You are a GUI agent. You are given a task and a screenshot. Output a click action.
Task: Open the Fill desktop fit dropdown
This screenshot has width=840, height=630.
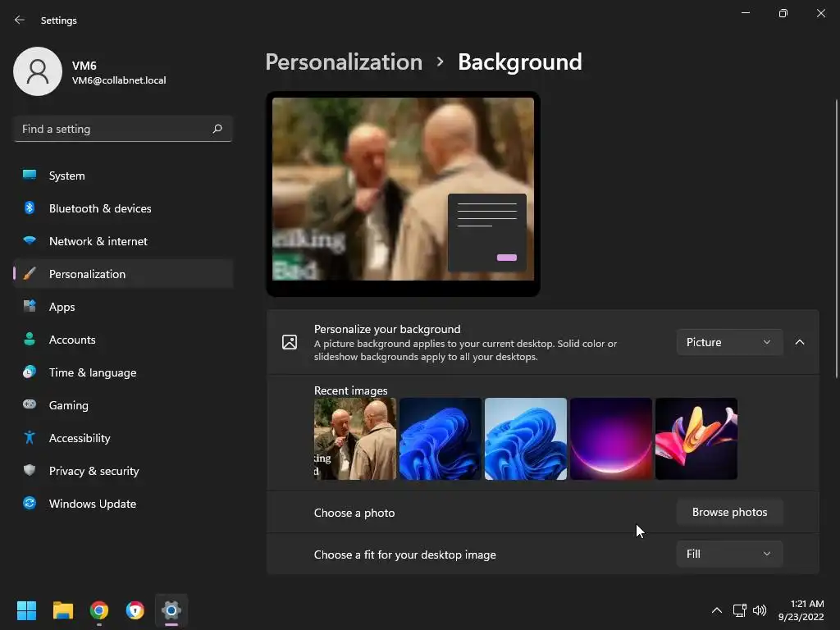click(729, 554)
